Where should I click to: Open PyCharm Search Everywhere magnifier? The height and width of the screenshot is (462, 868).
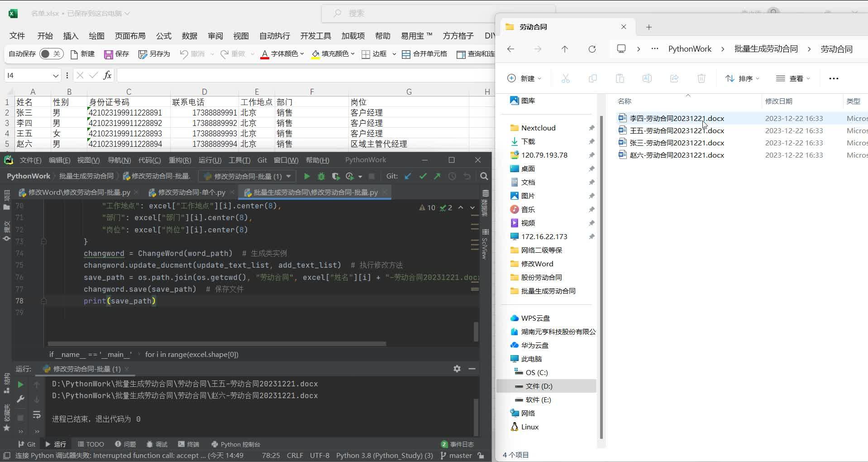pos(484,176)
